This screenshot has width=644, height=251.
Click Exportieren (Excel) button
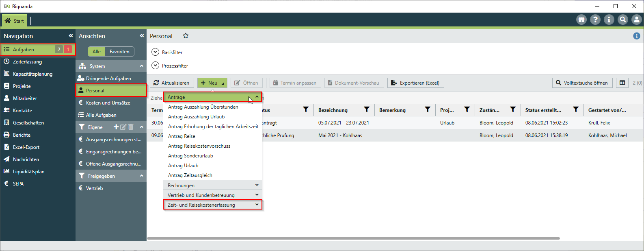[x=415, y=83]
